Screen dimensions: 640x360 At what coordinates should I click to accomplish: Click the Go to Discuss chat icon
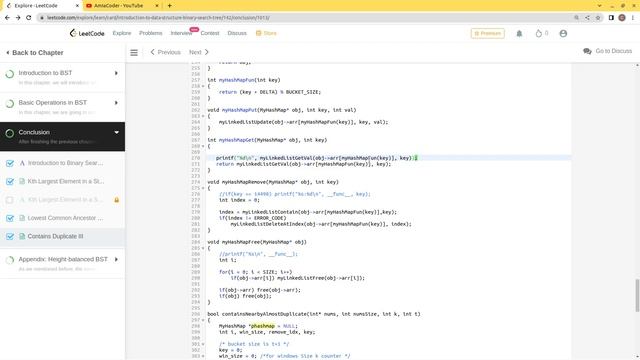(x=587, y=51)
